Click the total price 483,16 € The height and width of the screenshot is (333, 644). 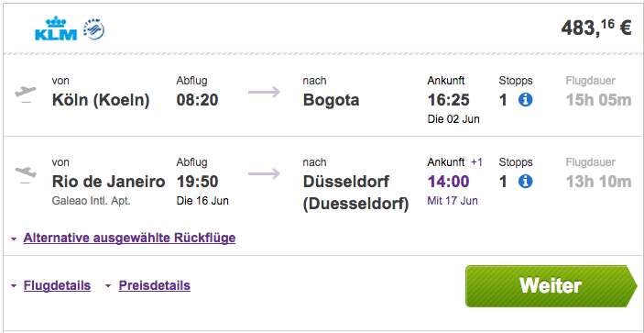(x=596, y=28)
